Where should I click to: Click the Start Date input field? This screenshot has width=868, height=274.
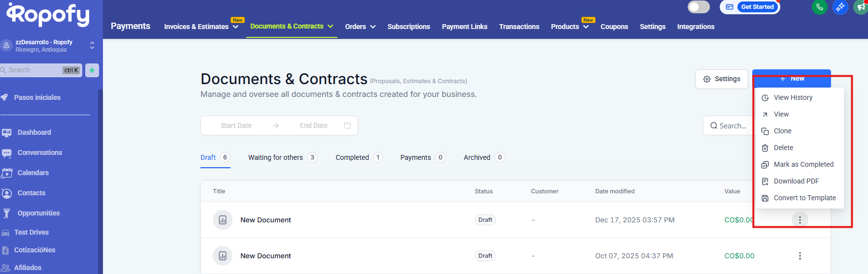[x=236, y=125]
